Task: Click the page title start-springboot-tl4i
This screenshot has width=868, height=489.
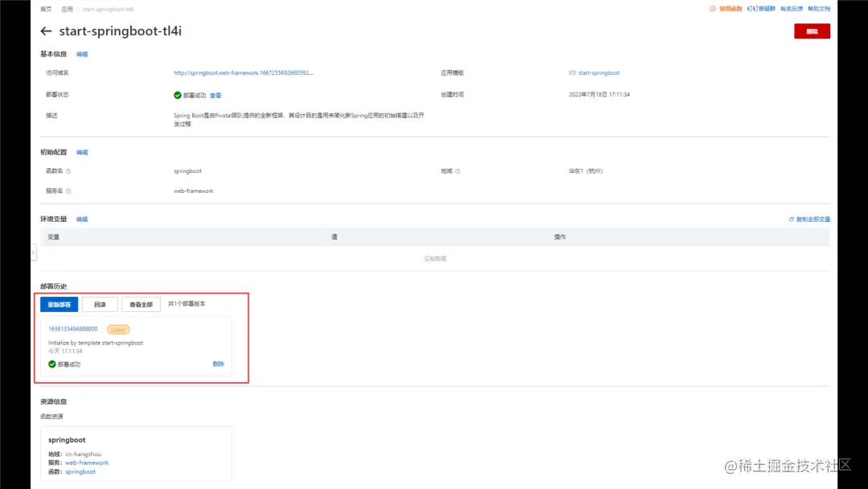Action: pyautogui.click(x=120, y=31)
